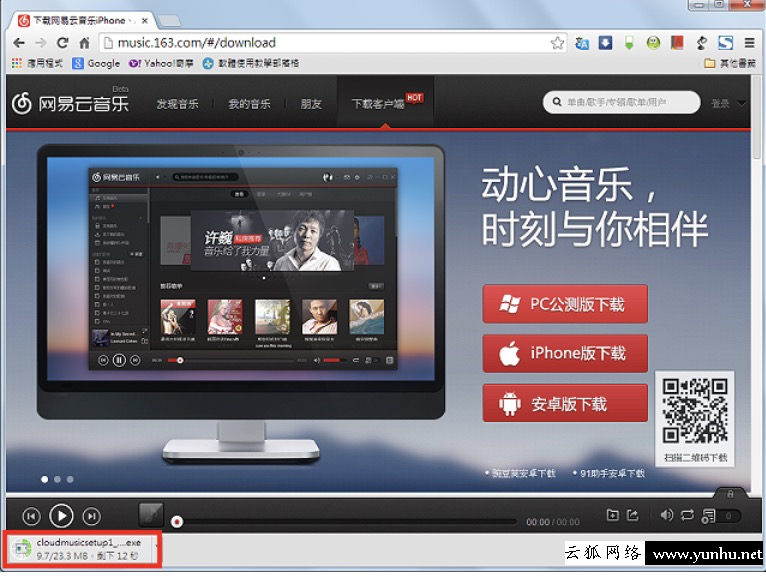
Task: Click the play button in player bar
Action: [61, 515]
